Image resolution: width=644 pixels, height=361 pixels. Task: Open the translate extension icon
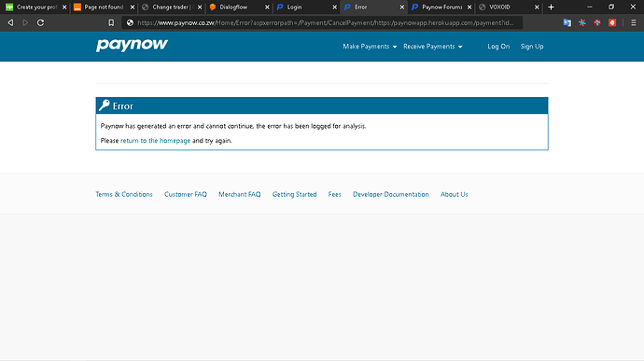(x=567, y=22)
